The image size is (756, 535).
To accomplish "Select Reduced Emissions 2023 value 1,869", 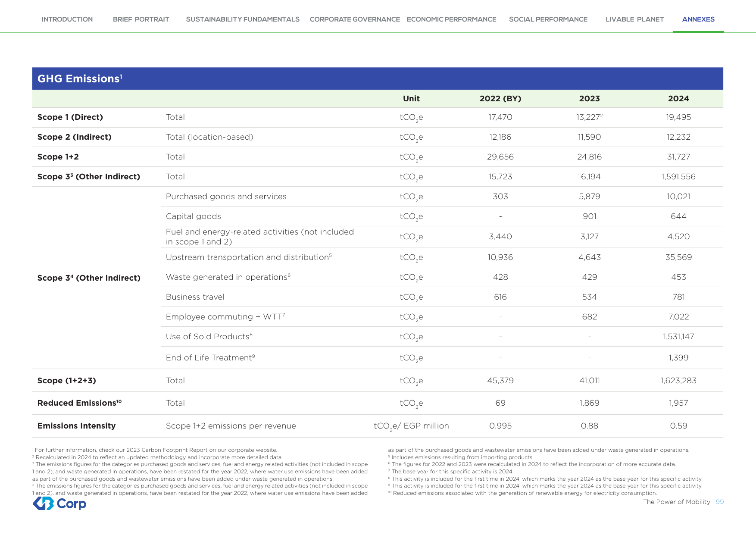I will (x=590, y=403).
